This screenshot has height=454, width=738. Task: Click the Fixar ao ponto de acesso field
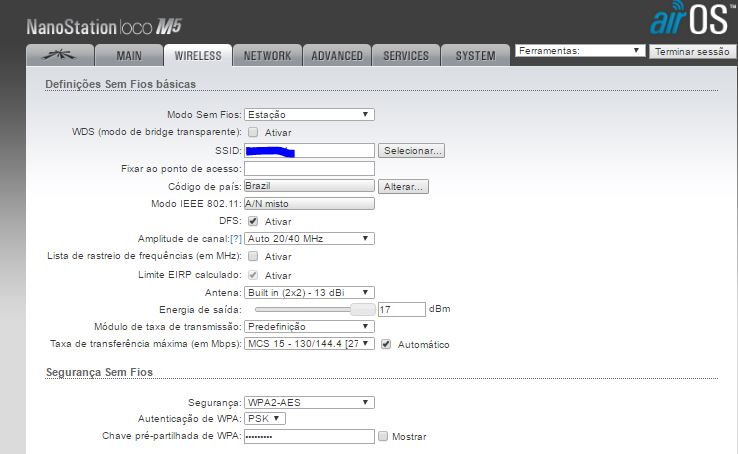(x=309, y=168)
